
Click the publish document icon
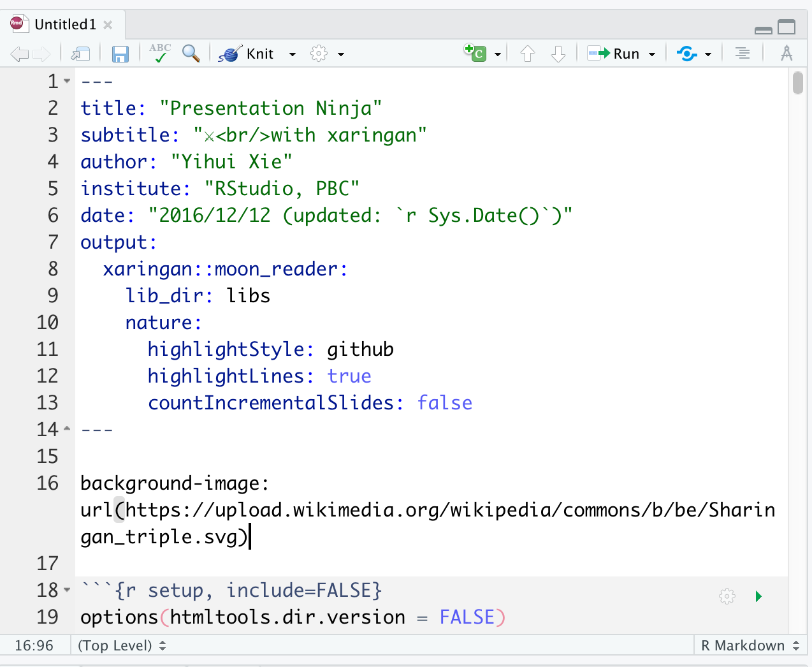point(687,54)
